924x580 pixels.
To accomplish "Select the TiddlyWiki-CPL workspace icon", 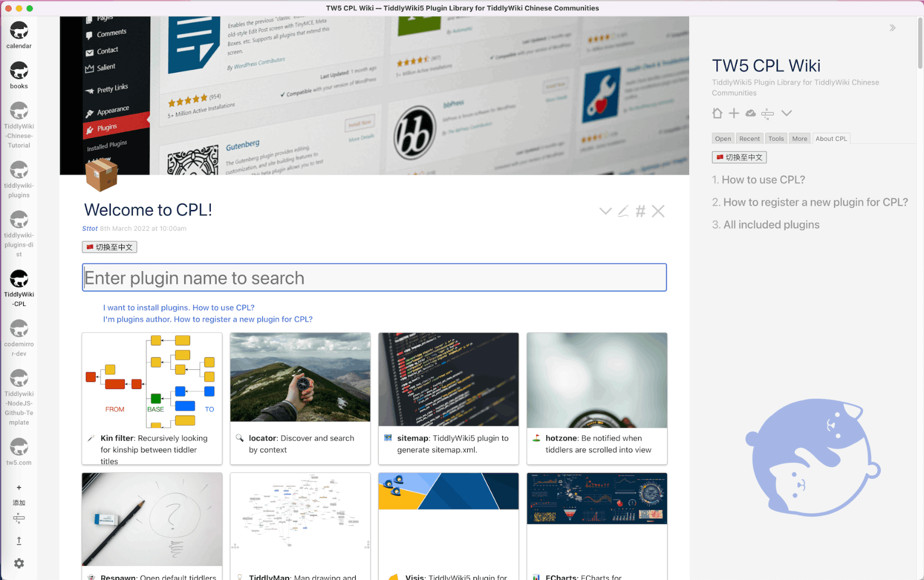I will (x=19, y=279).
